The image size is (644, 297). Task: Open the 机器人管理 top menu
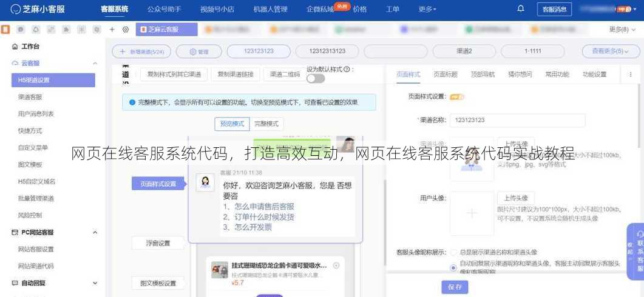(270, 9)
